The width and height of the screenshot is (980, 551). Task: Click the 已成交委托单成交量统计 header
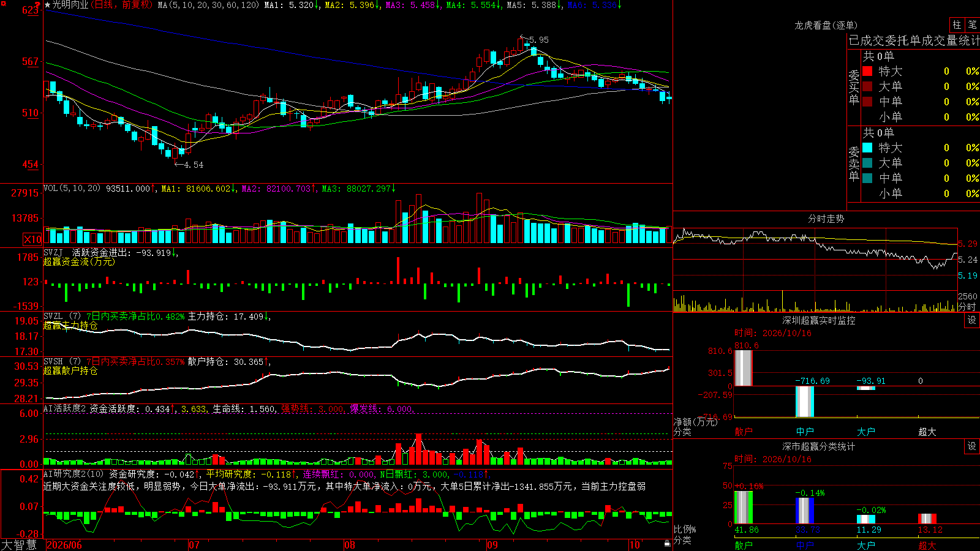(x=914, y=40)
